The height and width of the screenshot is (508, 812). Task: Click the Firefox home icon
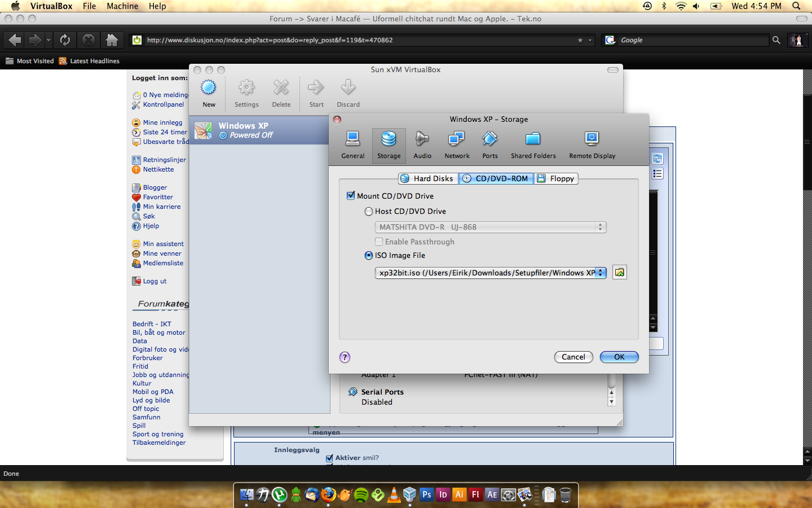[x=112, y=40]
